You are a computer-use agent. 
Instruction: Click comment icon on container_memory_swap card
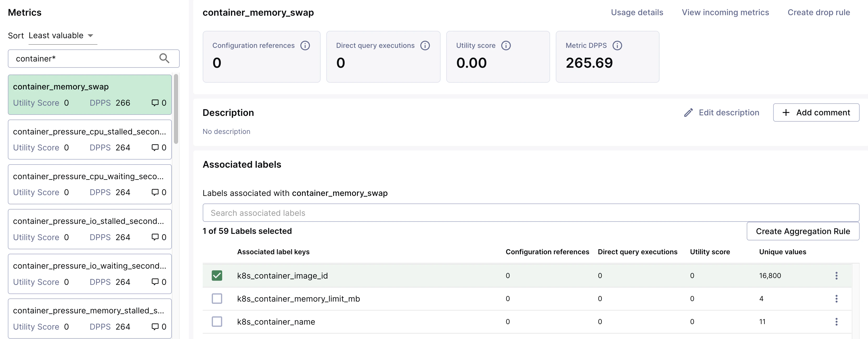(x=155, y=103)
